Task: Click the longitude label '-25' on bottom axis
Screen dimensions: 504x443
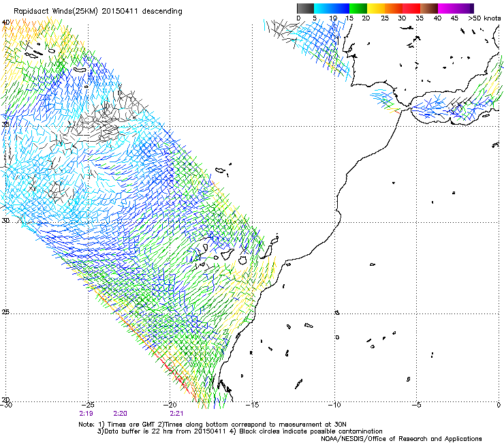Action: point(88,405)
